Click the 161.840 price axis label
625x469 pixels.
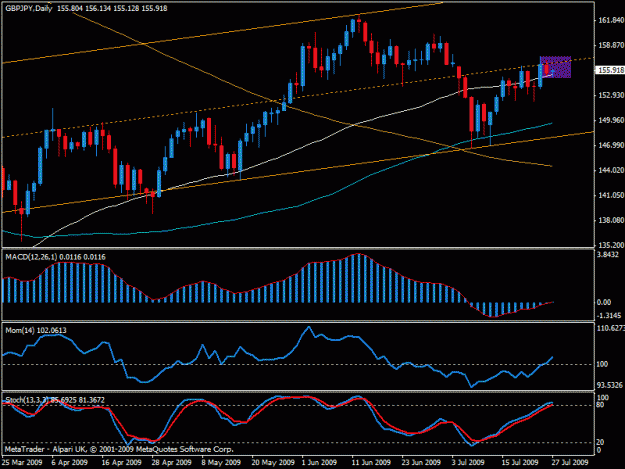(x=611, y=20)
